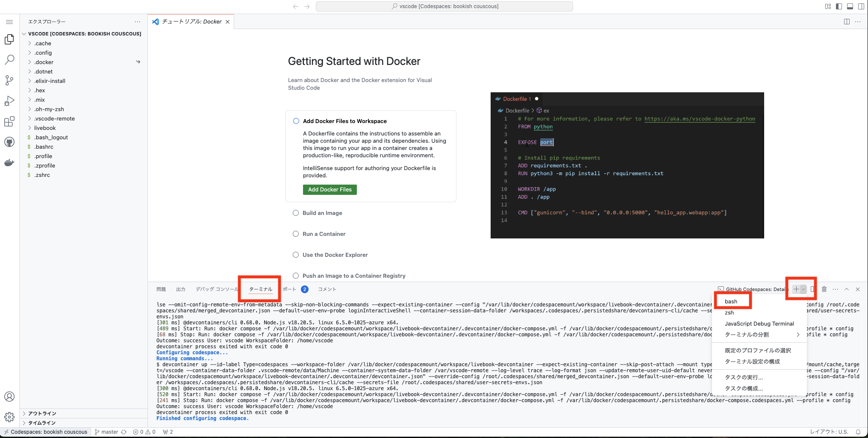This screenshot has width=868, height=438.
Task: Maximize the panel with up chevron
Action: 847,289
